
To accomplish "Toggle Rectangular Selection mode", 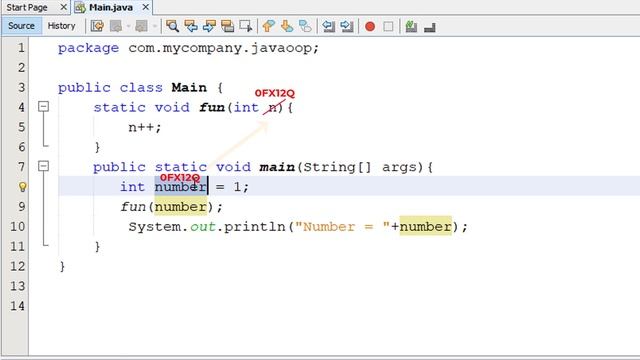I will tap(246, 27).
